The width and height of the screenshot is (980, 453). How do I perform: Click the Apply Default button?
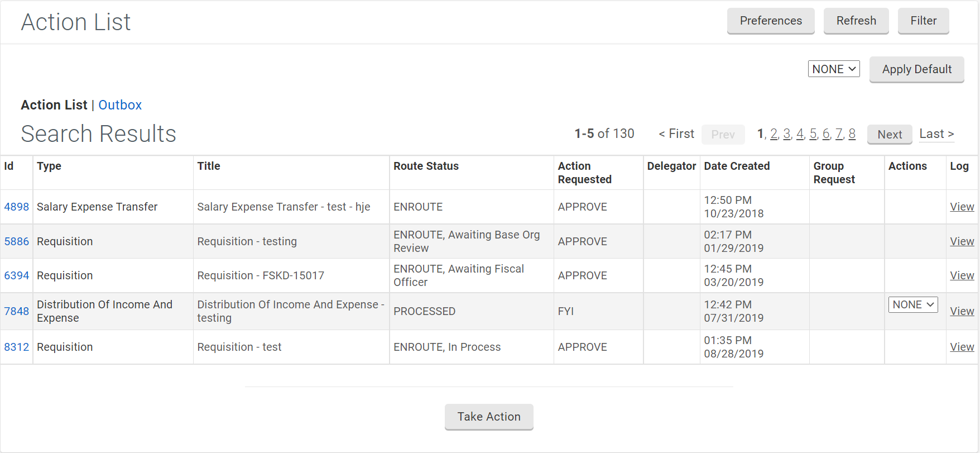coord(916,69)
